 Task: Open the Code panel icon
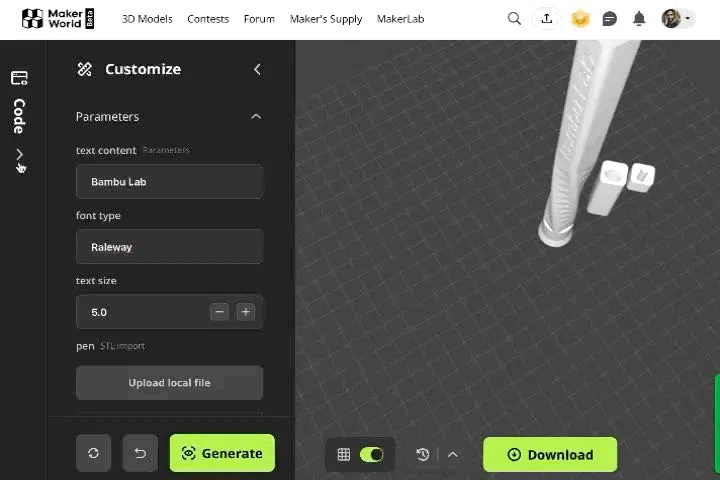point(19,78)
